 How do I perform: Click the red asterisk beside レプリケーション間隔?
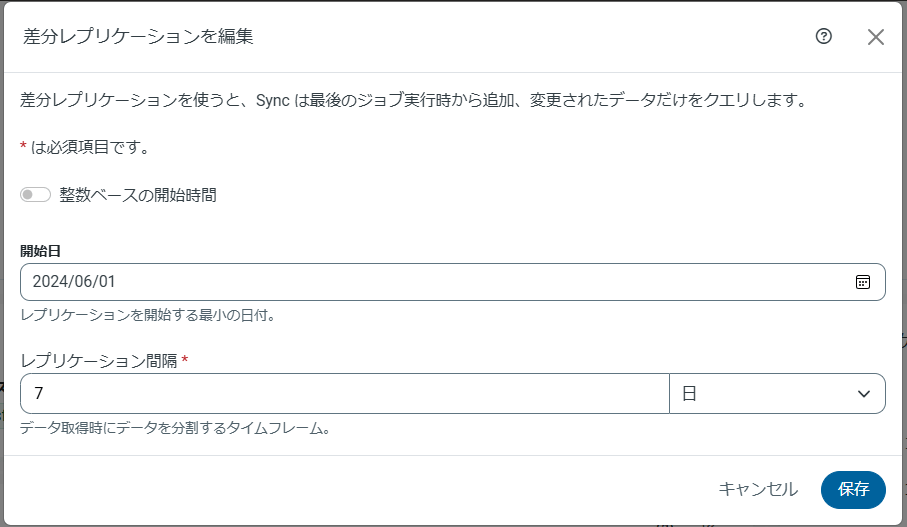click(185, 359)
